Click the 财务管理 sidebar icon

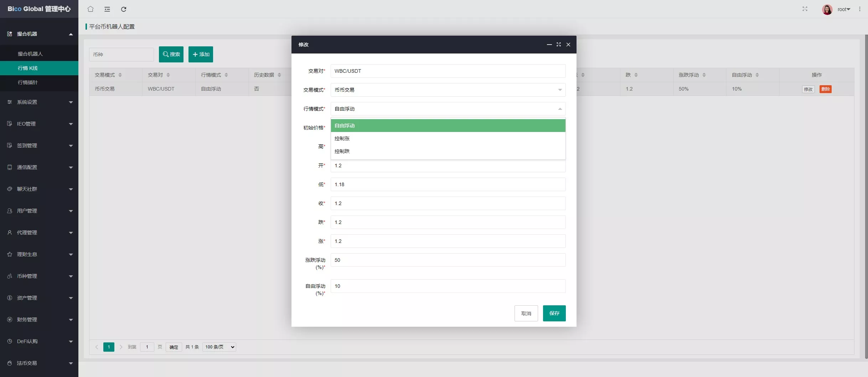[10, 320]
